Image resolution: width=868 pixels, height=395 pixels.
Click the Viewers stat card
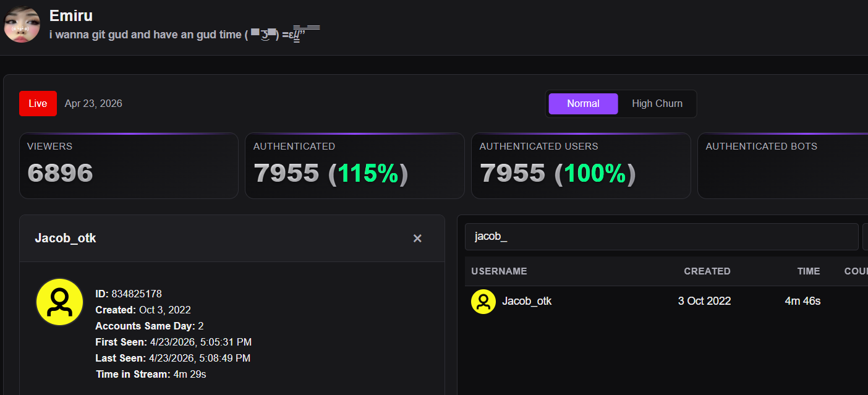click(129, 166)
